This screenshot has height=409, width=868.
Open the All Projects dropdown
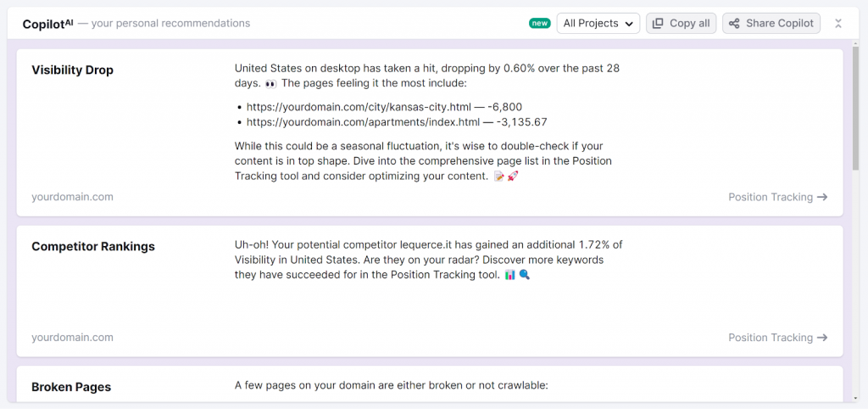[x=598, y=24]
